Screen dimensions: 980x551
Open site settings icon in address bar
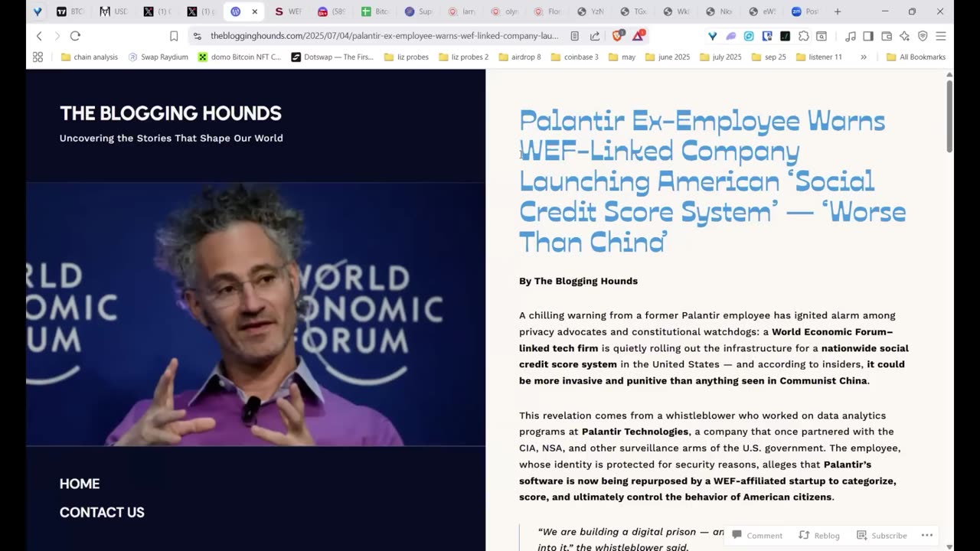pyautogui.click(x=198, y=36)
